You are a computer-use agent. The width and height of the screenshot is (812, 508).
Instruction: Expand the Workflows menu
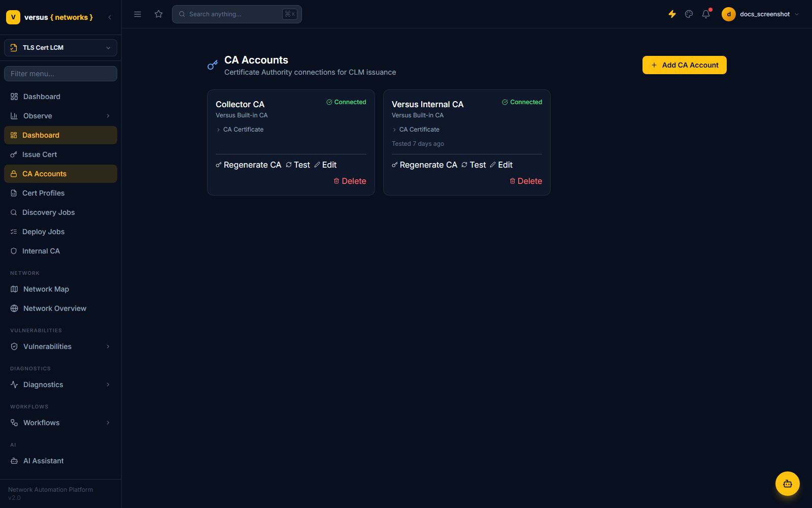[x=61, y=423]
